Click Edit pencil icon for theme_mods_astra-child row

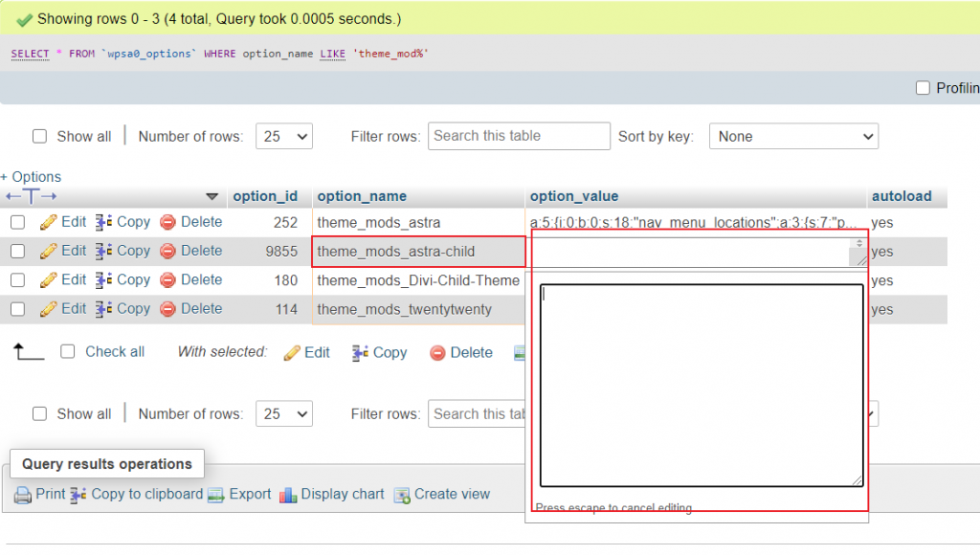pyautogui.click(x=48, y=252)
